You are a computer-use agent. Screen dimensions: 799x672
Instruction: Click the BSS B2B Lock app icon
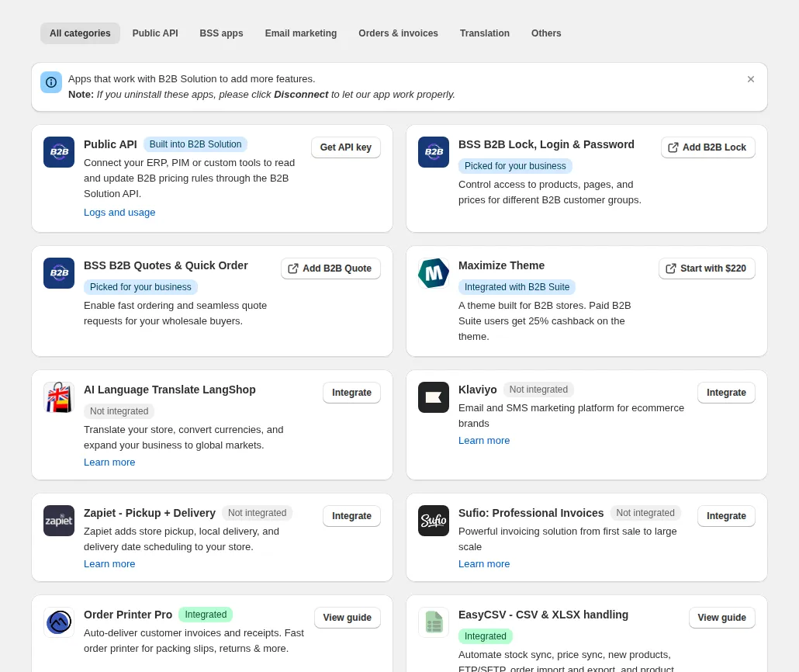click(434, 152)
